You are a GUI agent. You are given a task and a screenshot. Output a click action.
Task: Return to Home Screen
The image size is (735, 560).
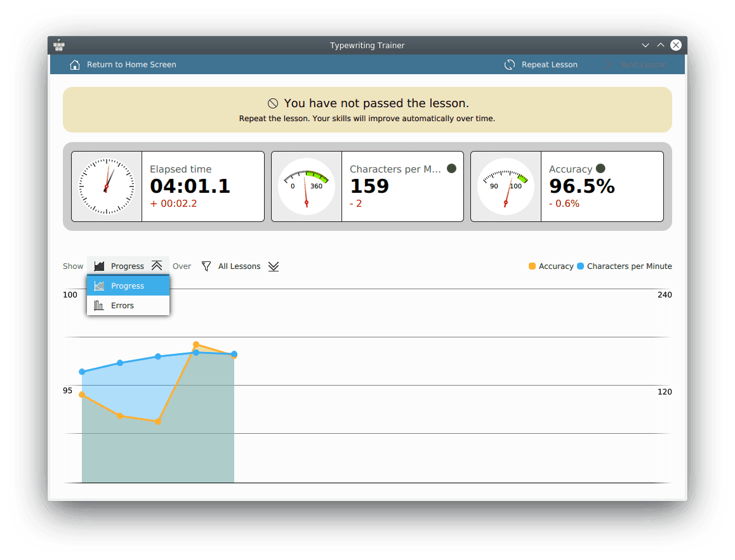coord(122,65)
